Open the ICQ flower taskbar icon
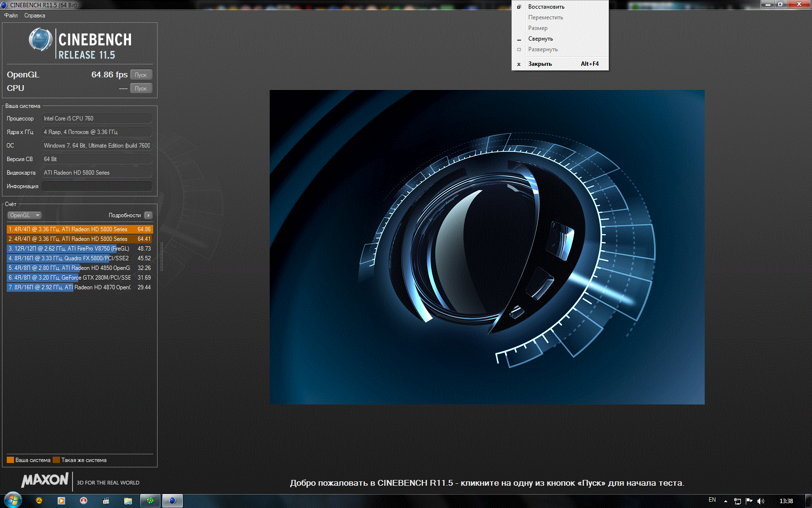Image resolution: width=812 pixels, height=508 pixels. (150, 501)
